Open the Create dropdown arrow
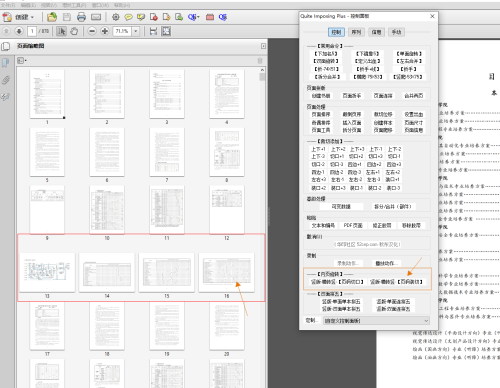The width and height of the screenshot is (500, 388). pyautogui.click(x=32, y=17)
